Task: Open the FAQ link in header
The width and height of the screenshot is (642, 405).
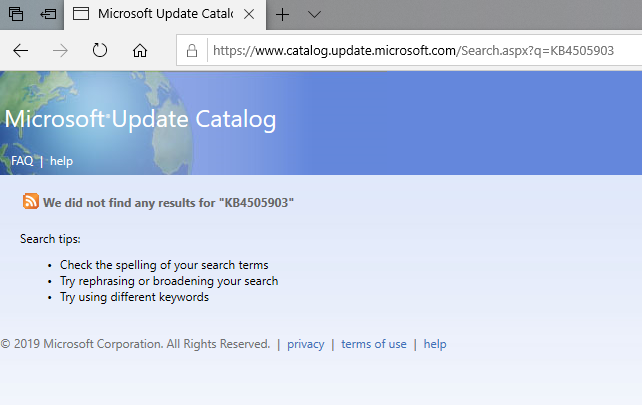Action: pos(22,161)
